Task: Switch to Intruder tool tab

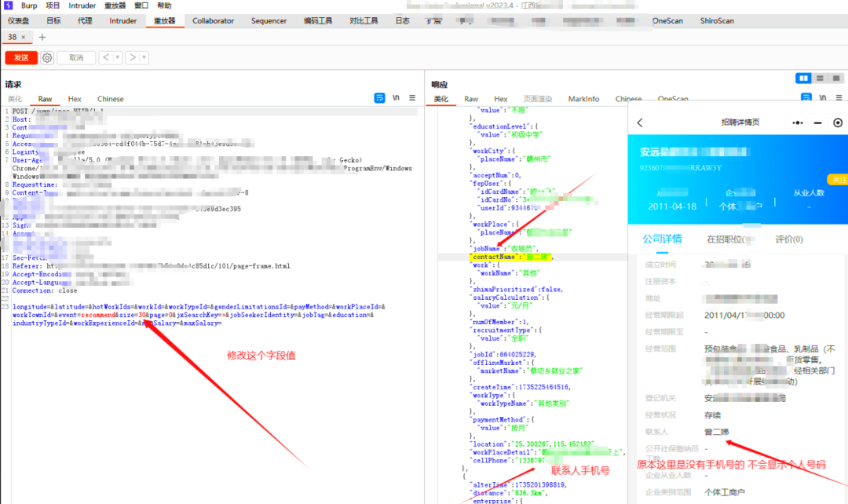Action: [123, 21]
